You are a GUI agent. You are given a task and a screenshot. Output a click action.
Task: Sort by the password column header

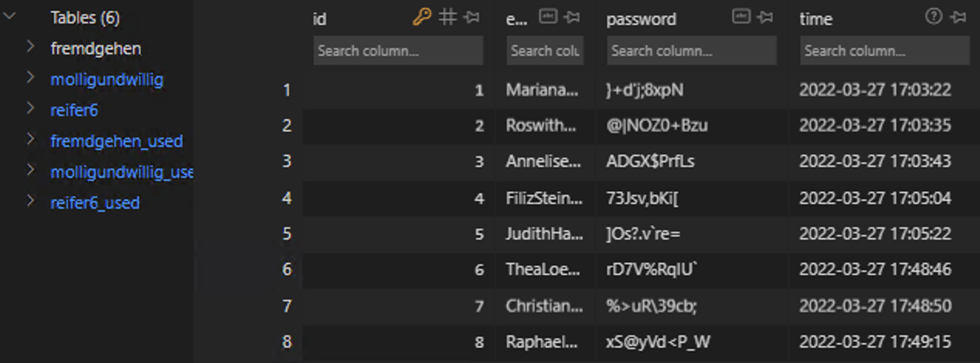pos(641,19)
